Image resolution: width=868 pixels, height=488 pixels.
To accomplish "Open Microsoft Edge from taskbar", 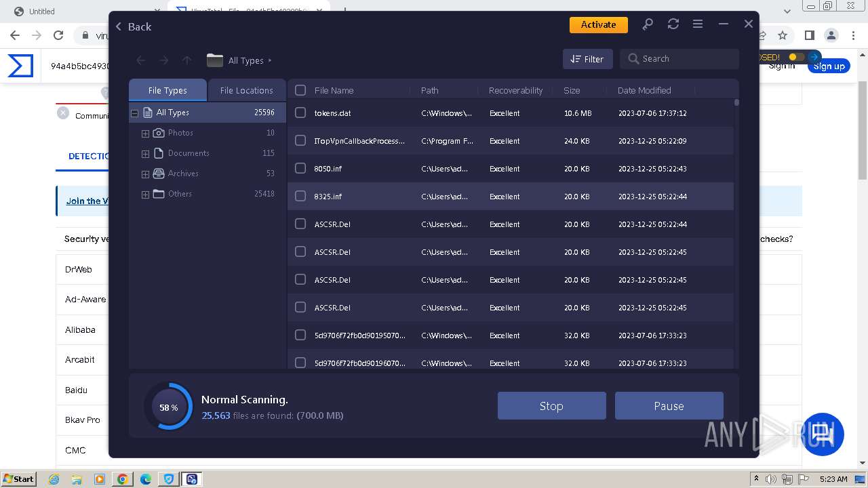I will click(x=146, y=479).
